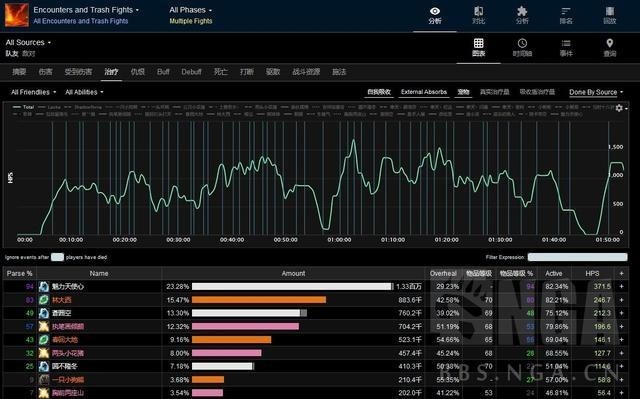Click the orange 15.47% amount bar

[259, 300]
